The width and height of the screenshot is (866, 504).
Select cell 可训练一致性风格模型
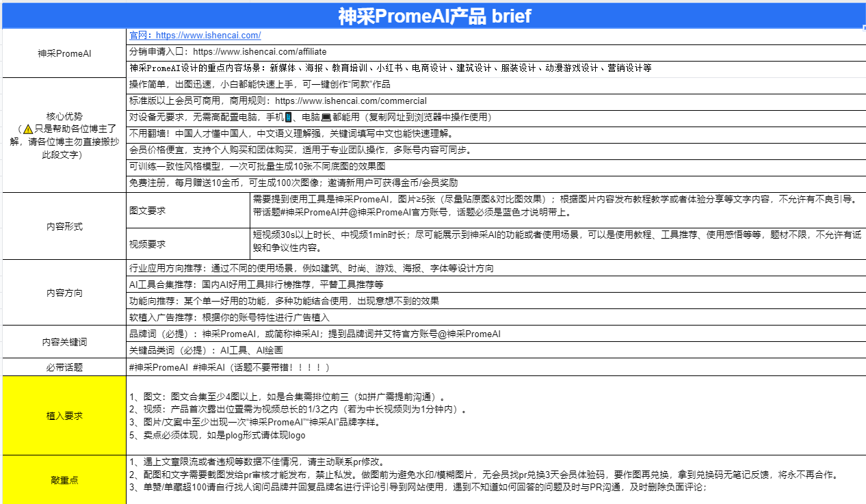click(x=497, y=166)
